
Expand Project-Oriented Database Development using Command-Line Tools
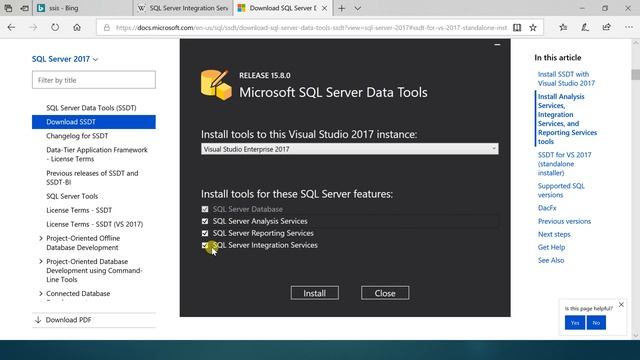[41, 261]
